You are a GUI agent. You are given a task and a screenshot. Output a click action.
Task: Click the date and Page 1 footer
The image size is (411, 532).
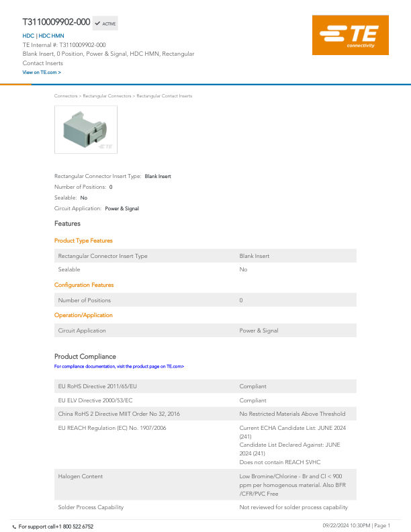(357, 525)
